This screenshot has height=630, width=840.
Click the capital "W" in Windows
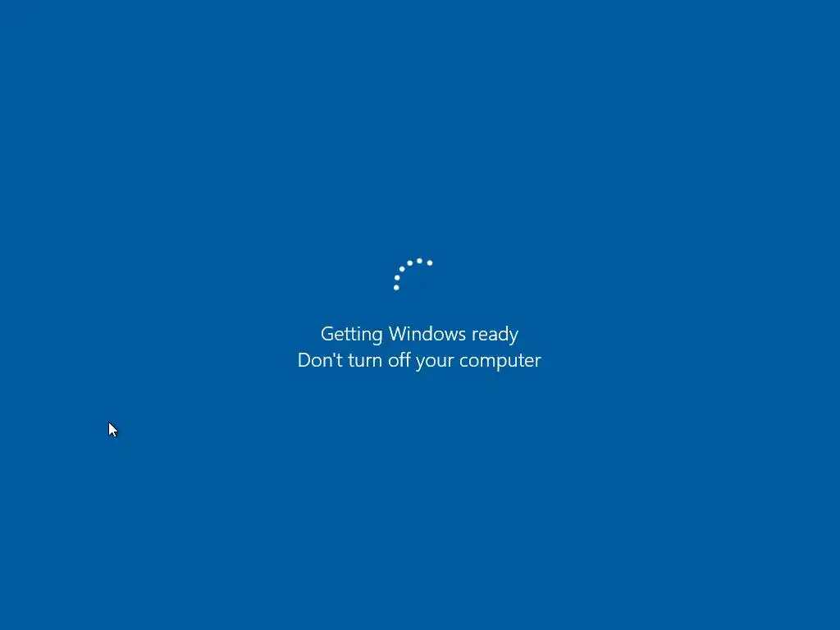point(399,334)
